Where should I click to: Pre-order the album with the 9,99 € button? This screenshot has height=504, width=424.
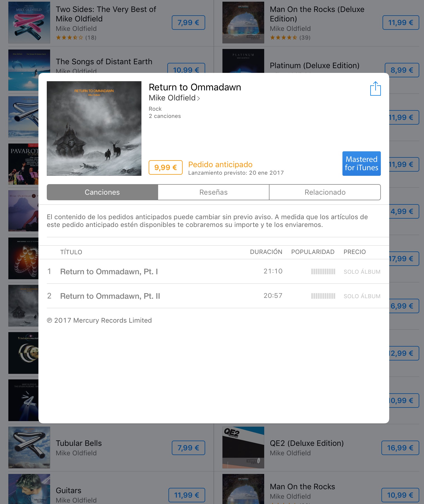166,167
